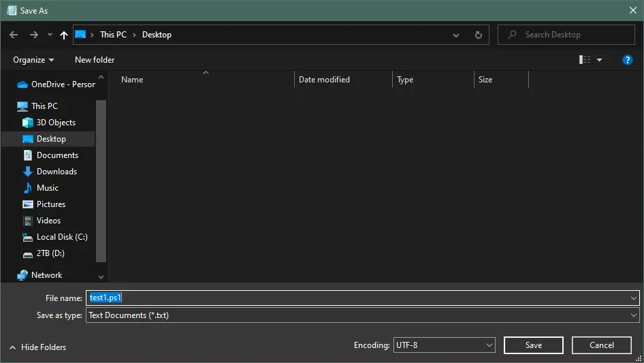Open the Downloads folder
The width and height of the screenshot is (644, 363).
[49, 172]
